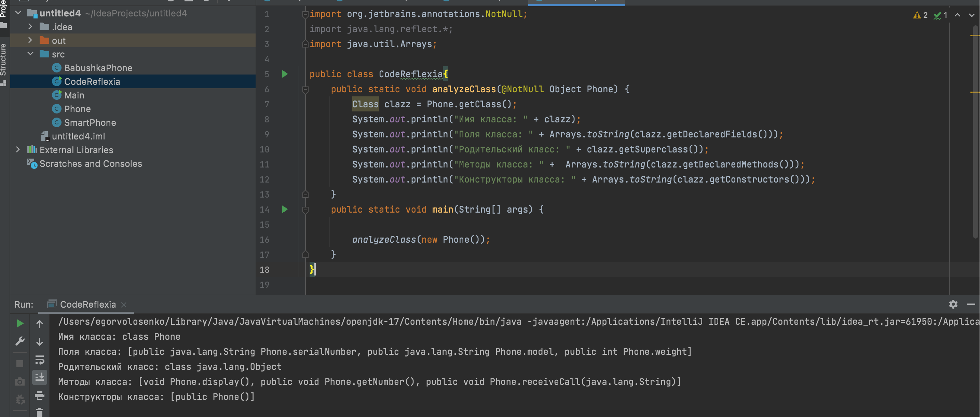Click the Stop process icon
Viewport: 980px width, 417px height.
coord(20,364)
